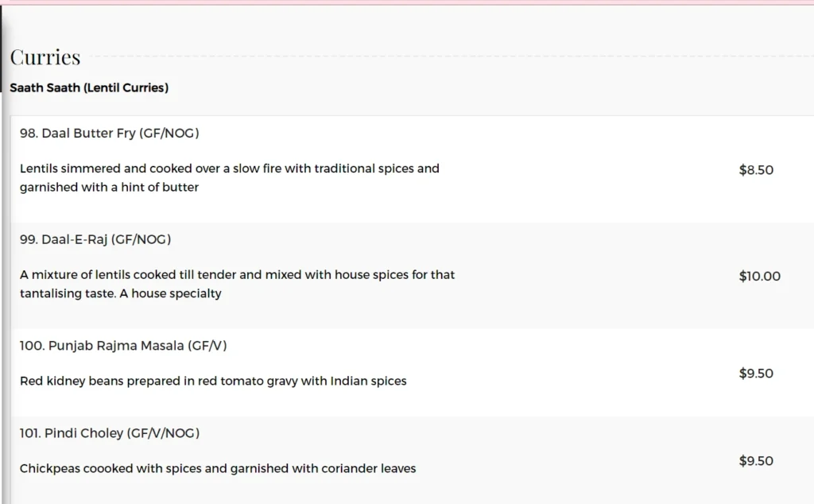This screenshot has width=814, height=504.
Task: Select the 99. Daal-E-Raj menu item
Action: click(95, 239)
